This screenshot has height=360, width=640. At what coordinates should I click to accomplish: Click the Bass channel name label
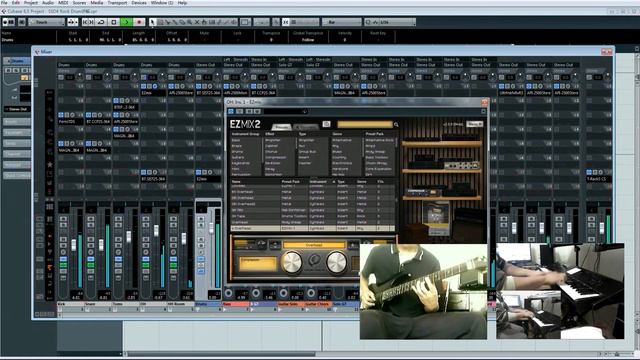coord(235,304)
